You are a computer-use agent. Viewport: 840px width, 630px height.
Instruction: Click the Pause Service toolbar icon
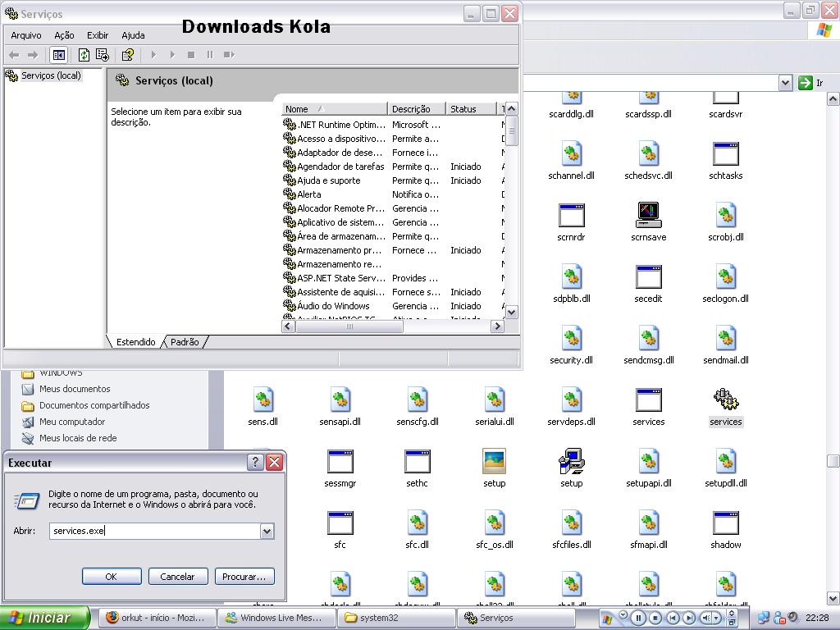click(209, 55)
